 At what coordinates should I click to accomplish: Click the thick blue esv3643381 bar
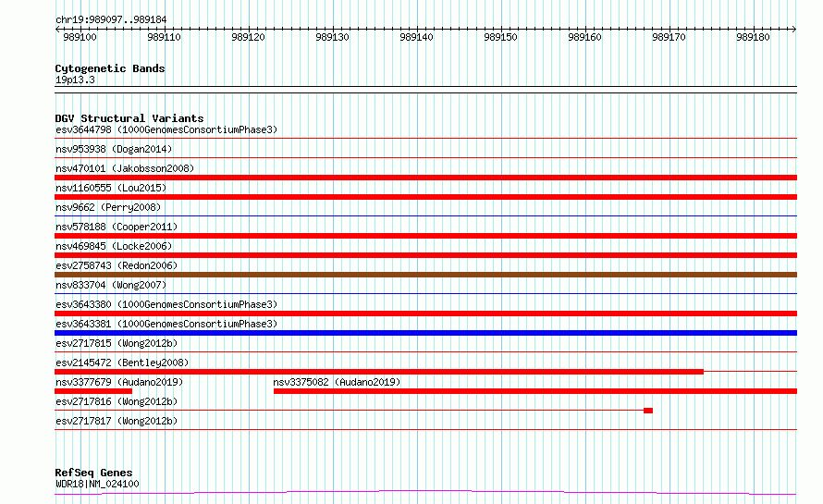pos(425,333)
